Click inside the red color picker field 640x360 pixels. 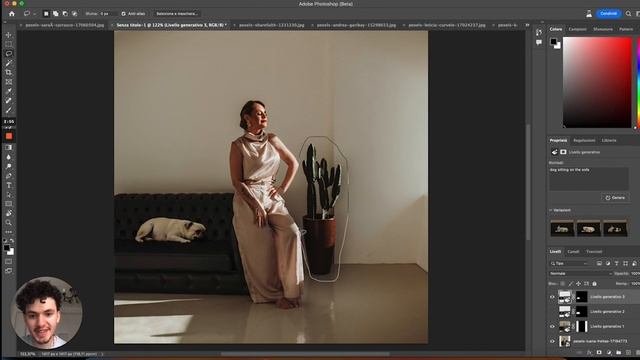(597, 82)
